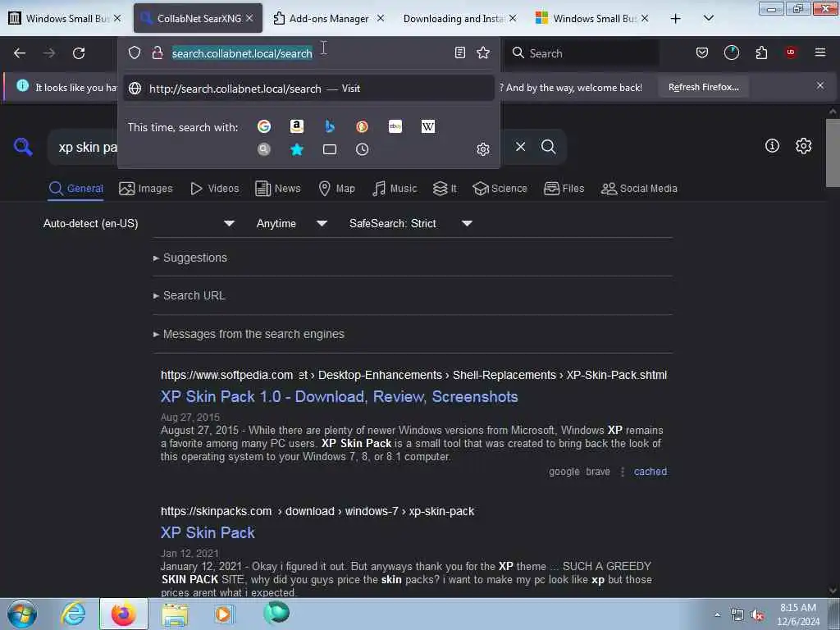Search this time with DuckDuckGo
The height and width of the screenshot is (630, 840).
(362, 126)
